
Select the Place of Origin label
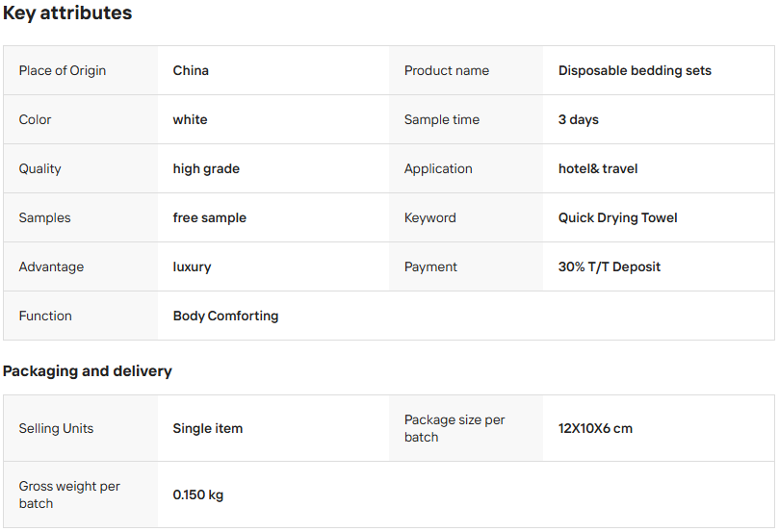pos(63,70)
